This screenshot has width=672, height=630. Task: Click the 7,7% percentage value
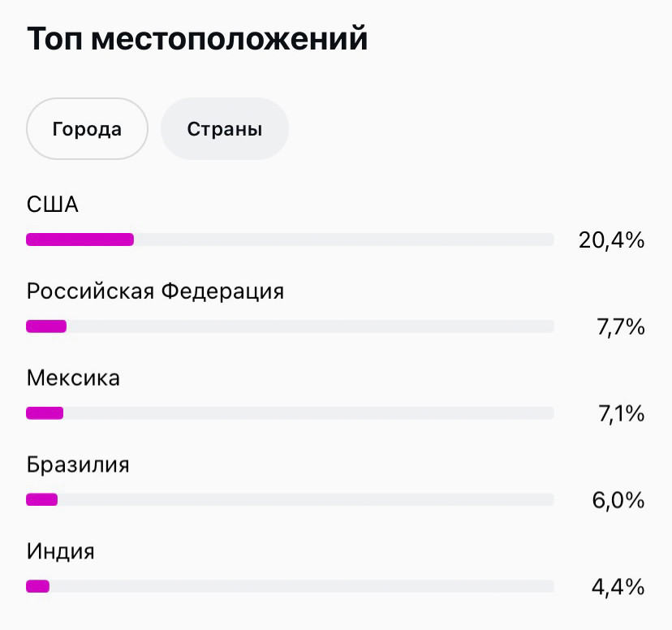coord(621,326)
